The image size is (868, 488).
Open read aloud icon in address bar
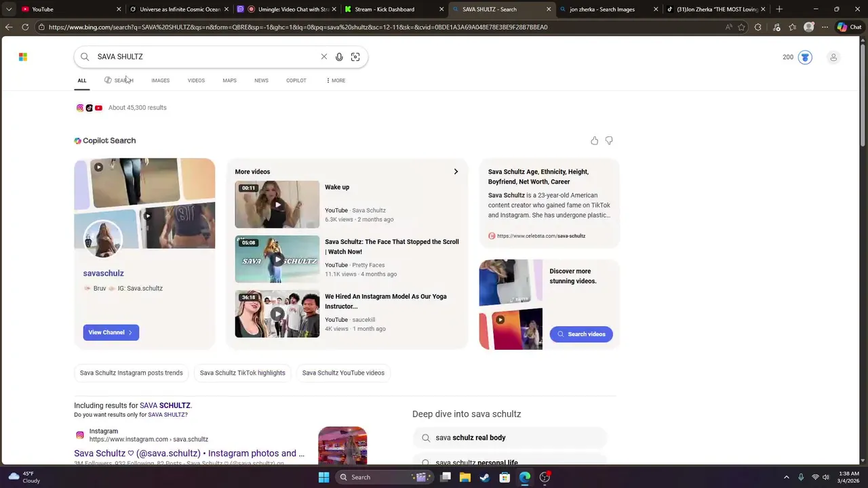[x=729, y=27]
